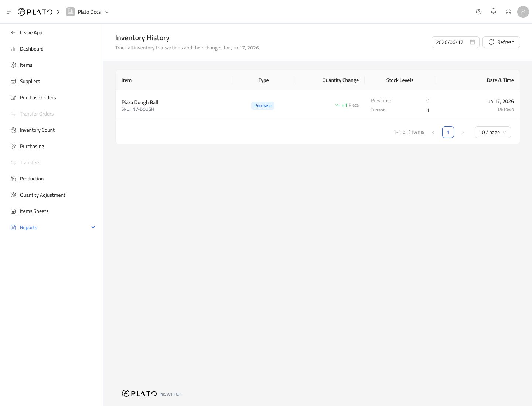
Task: Select page 1 in pagination
Action: 448,132
